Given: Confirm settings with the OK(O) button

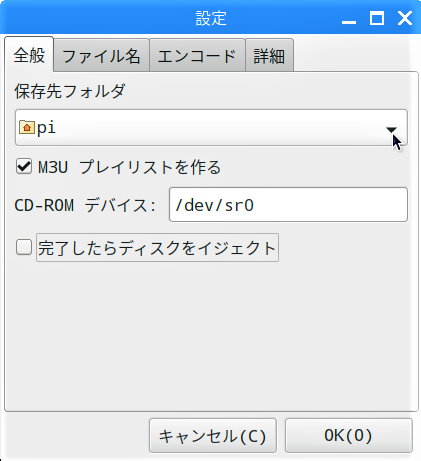Looking at the screenshot, I should pyautogui.click(x=349, y=436).
